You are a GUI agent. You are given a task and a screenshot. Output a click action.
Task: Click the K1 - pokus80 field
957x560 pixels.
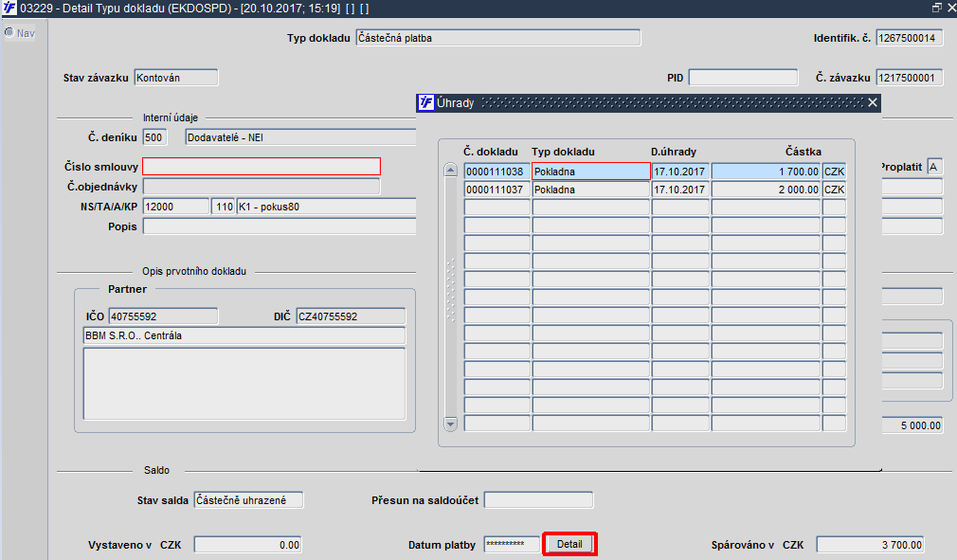[326, 207]
